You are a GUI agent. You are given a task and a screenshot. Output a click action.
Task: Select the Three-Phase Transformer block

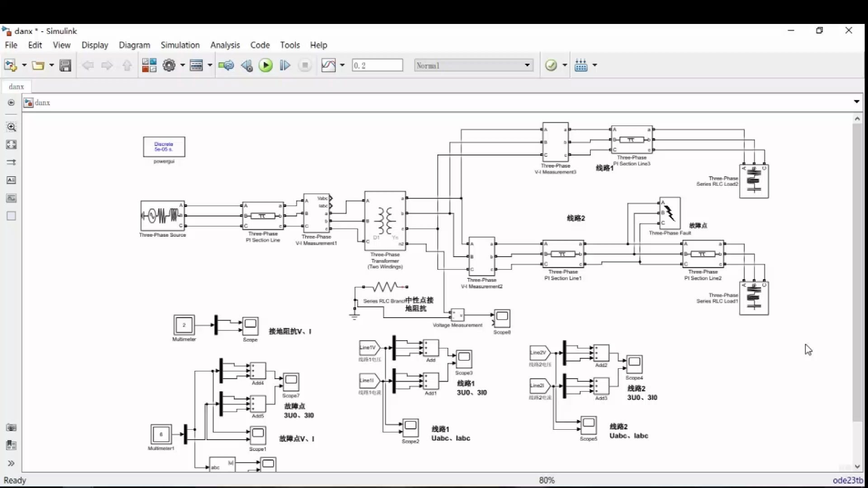coord(385,221)
